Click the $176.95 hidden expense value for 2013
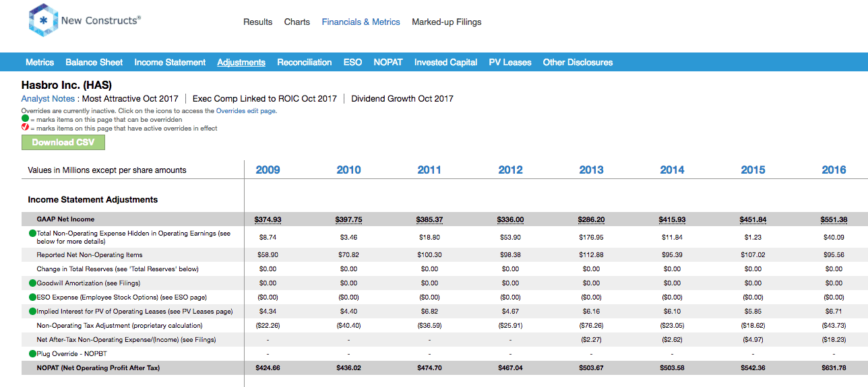The height and width of the screenshot is (387, 868). pos(592,238)
